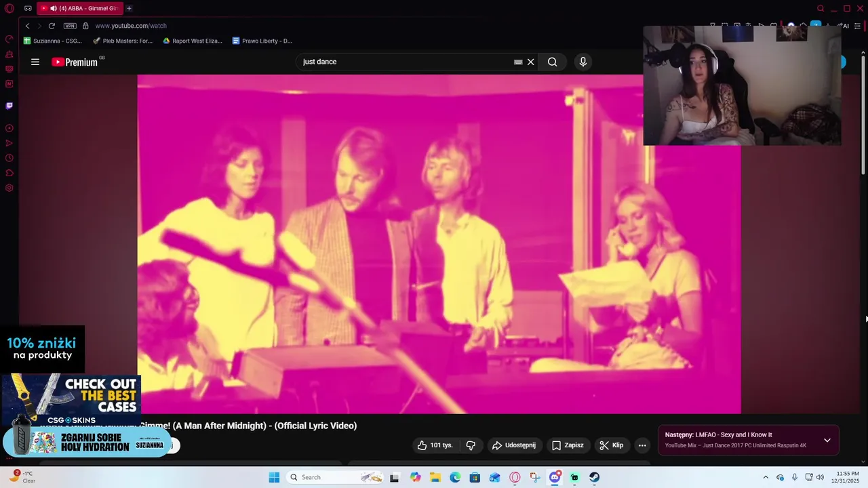
Task: Start voice search with microphone
Action: point(583,62)
